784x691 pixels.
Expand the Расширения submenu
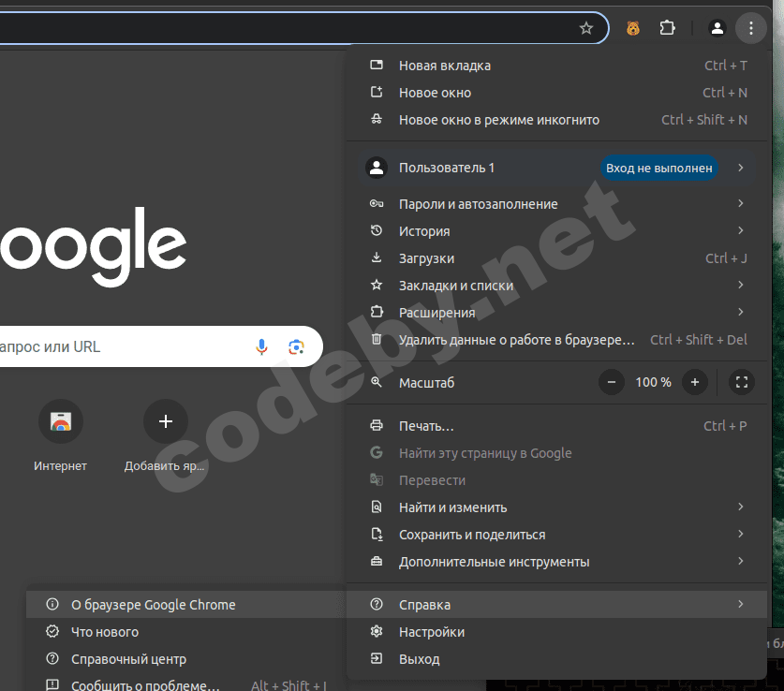pos(557,313)
